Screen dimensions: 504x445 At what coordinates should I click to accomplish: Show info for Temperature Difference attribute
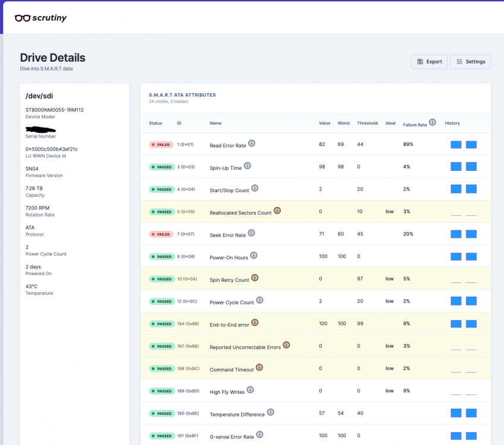(271, 412)
